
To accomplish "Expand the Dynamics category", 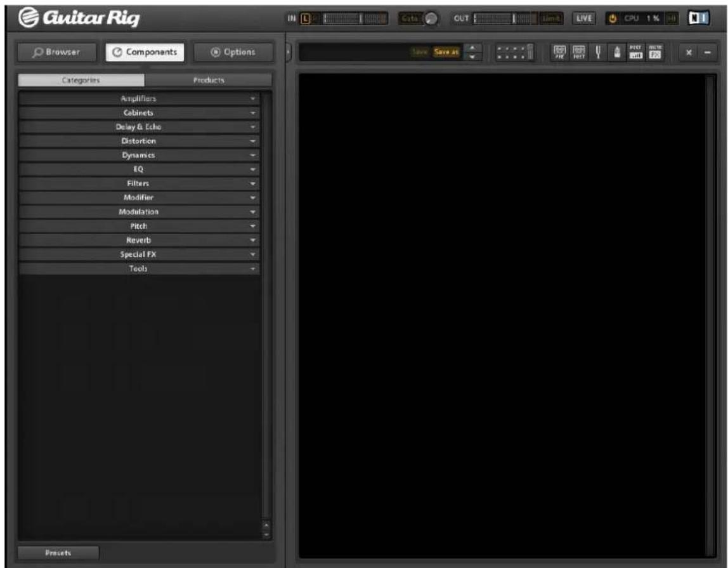I will (139, 155).
